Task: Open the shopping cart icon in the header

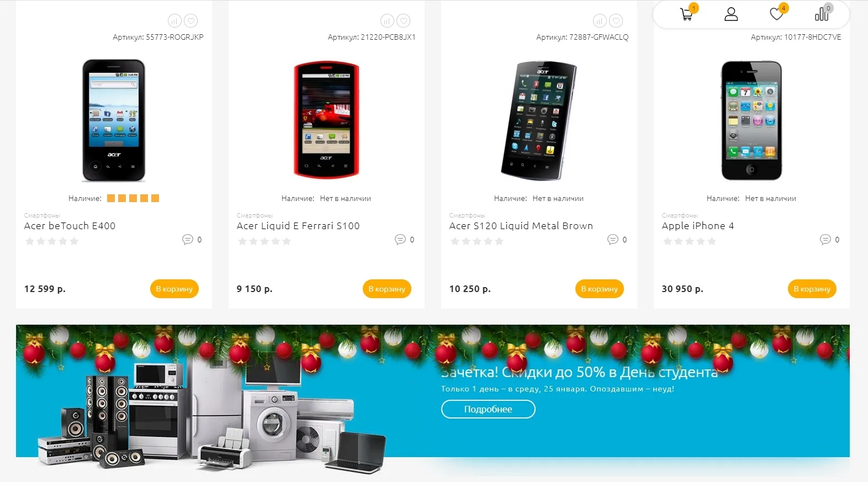Action: coord(686,14)
